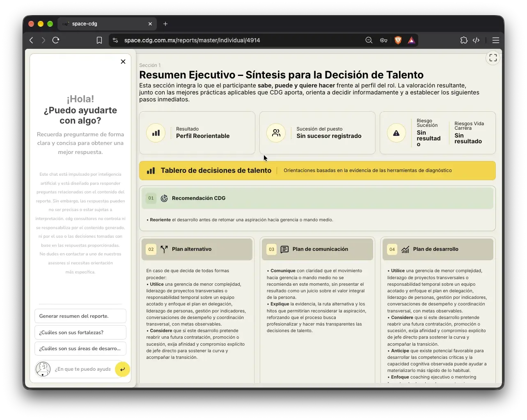Open the browser extensions puzzle icon
Viewport: 527px width, 420px height.
(464, 40)
